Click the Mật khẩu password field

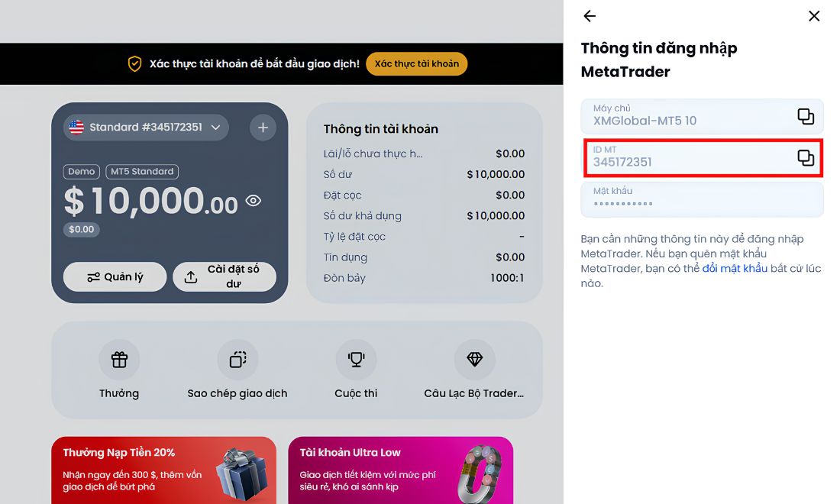click(x=702, y=199)
